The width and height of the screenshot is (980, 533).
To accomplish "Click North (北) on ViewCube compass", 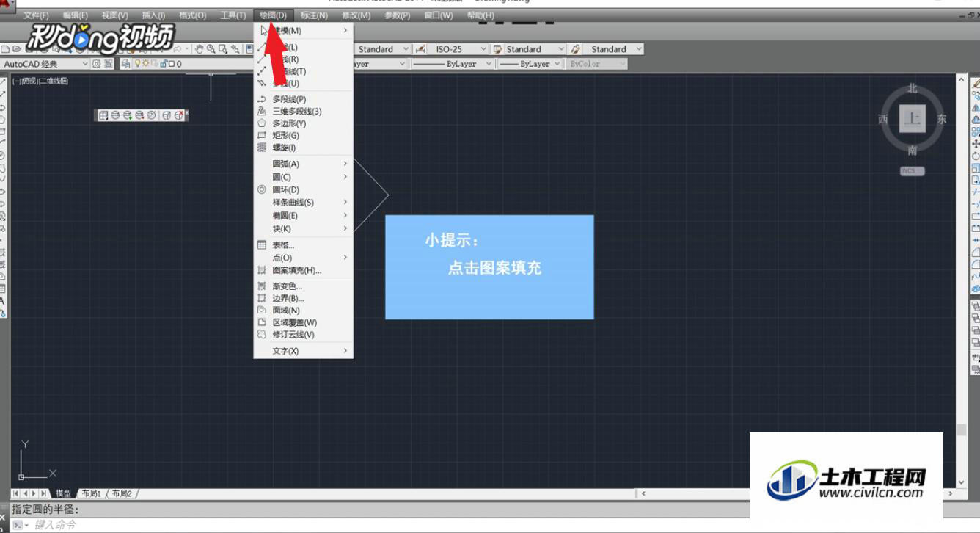I will (912, 88).
